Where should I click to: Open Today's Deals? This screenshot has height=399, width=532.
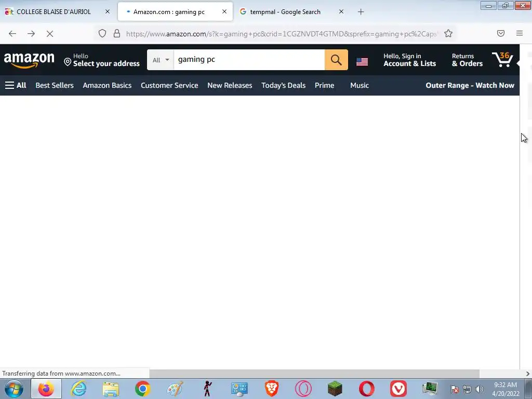click(x=283, y=86)
